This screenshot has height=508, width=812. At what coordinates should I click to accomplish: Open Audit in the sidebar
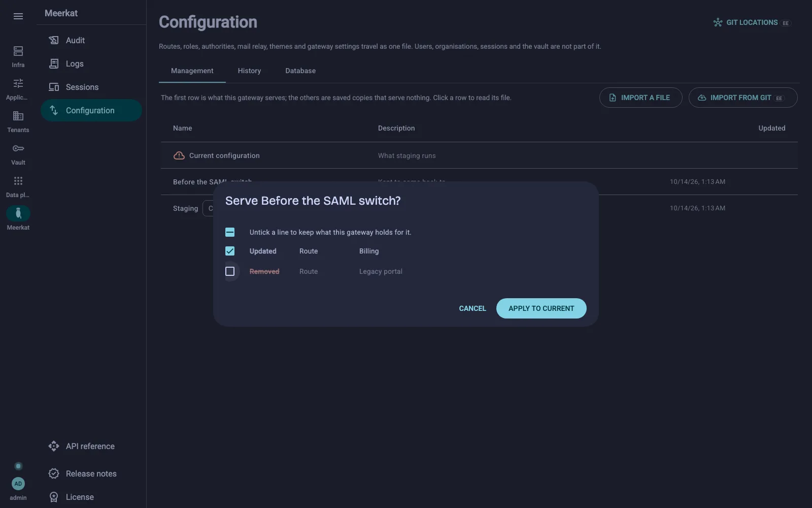[x=91, y=40]
